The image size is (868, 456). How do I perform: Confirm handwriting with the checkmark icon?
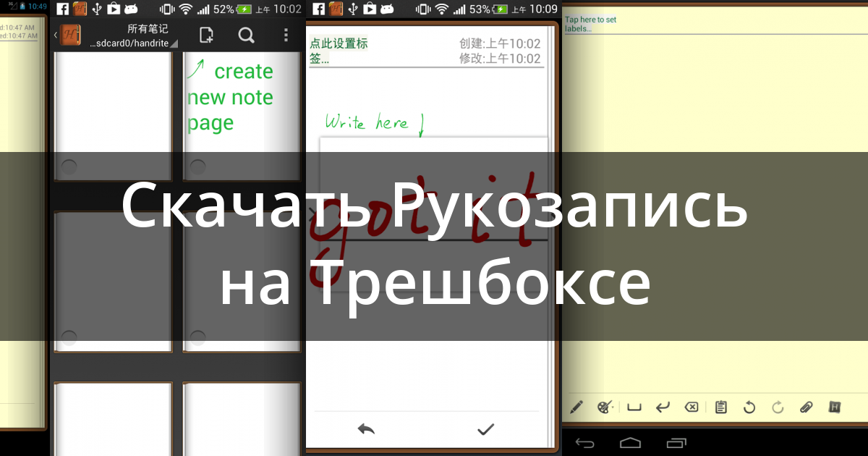coord(485,429)
